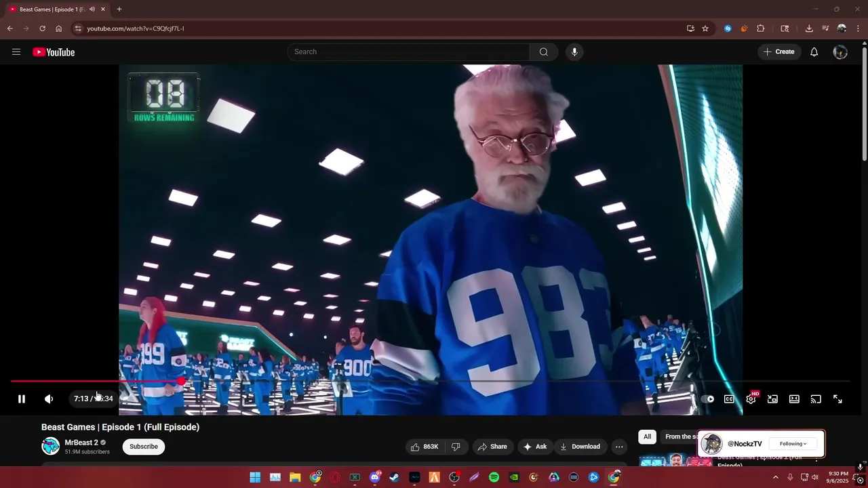
Task: Open Chrome downloads
Action: (809, 28)
